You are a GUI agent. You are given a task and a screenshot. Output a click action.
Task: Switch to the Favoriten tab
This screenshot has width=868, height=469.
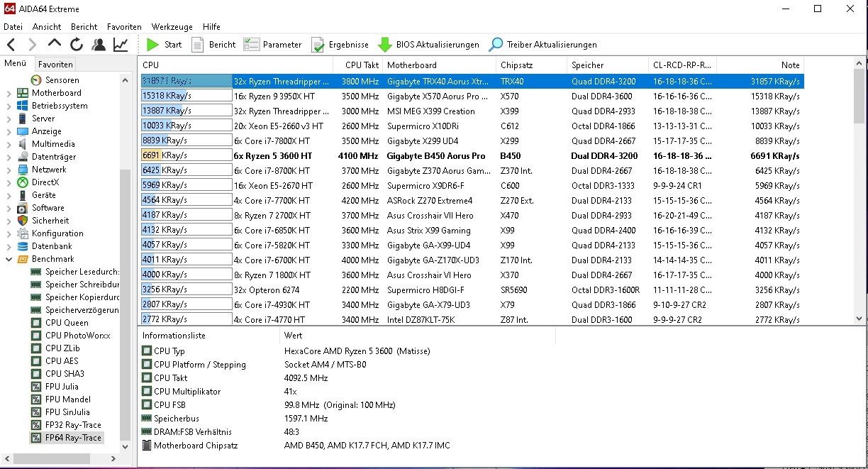coord(55,64)
